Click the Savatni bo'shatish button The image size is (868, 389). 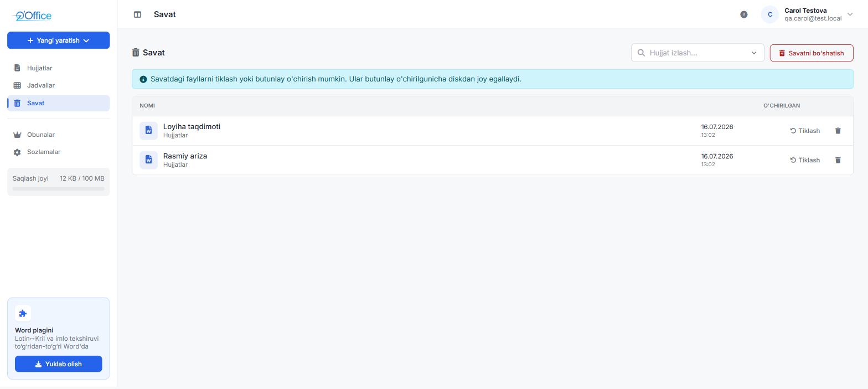[812, 53]
